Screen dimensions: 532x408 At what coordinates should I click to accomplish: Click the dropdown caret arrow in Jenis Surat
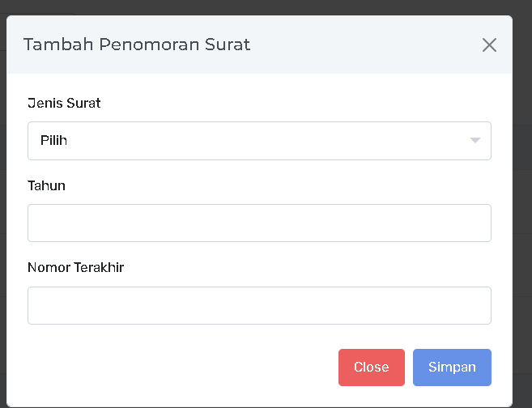click(x=475, y=141)
